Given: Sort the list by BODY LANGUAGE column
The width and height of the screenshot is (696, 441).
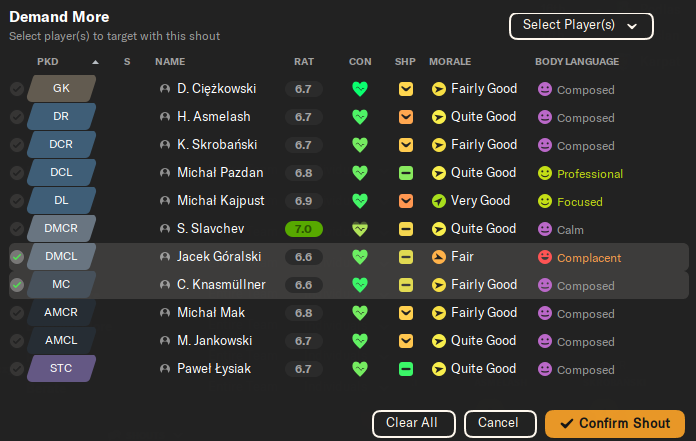Looking at the screenshot, I should [x=577, y=62].
